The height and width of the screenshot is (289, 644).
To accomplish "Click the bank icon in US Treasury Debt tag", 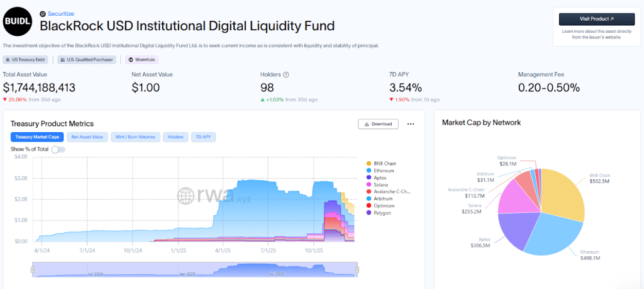I will [8, 60].
